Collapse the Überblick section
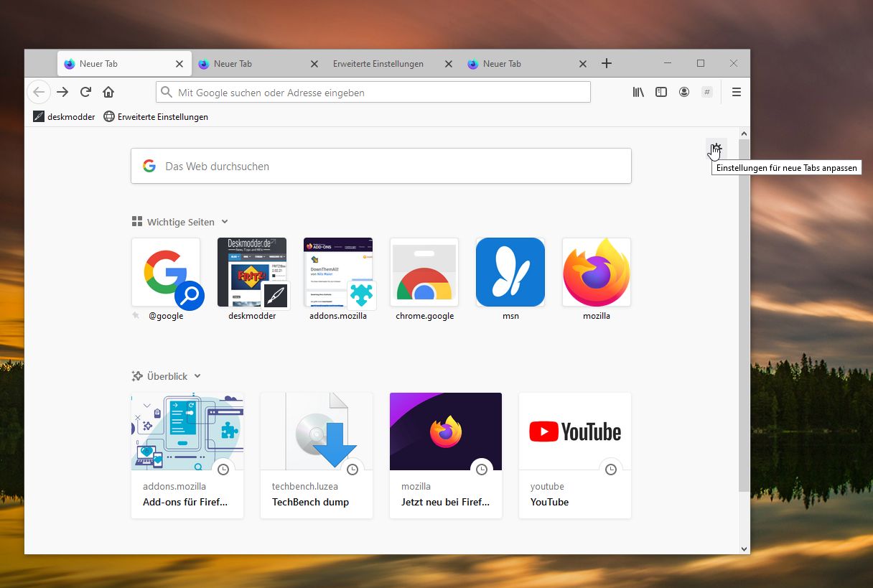Image resolution: width=873 pixels, height=588 pixels. 167,376
